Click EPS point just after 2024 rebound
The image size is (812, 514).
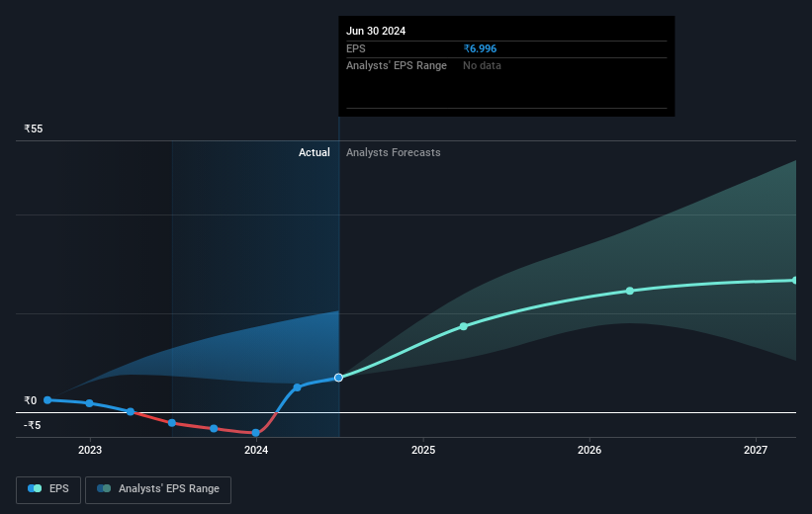(298, 387)
